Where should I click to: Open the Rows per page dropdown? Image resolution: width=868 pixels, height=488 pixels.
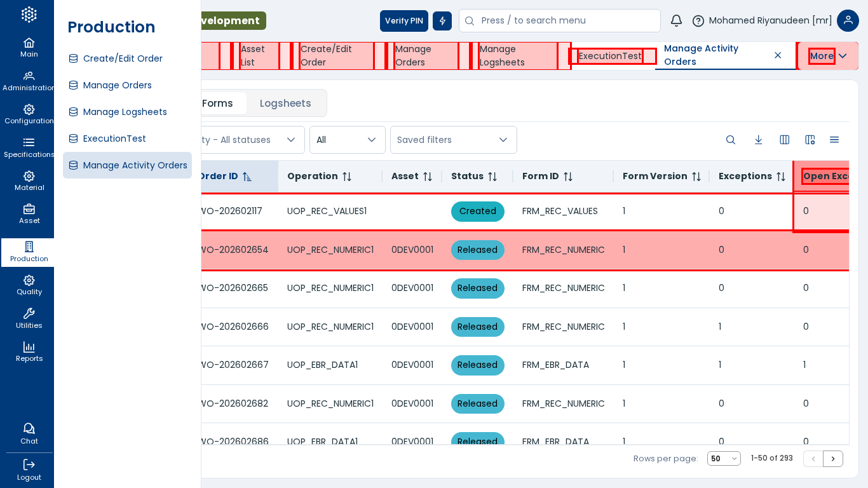click(x=724, y=459)
